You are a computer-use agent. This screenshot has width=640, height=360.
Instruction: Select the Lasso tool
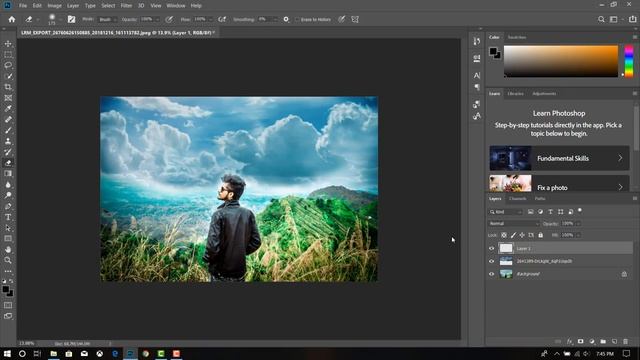click(x=8, y=65)
